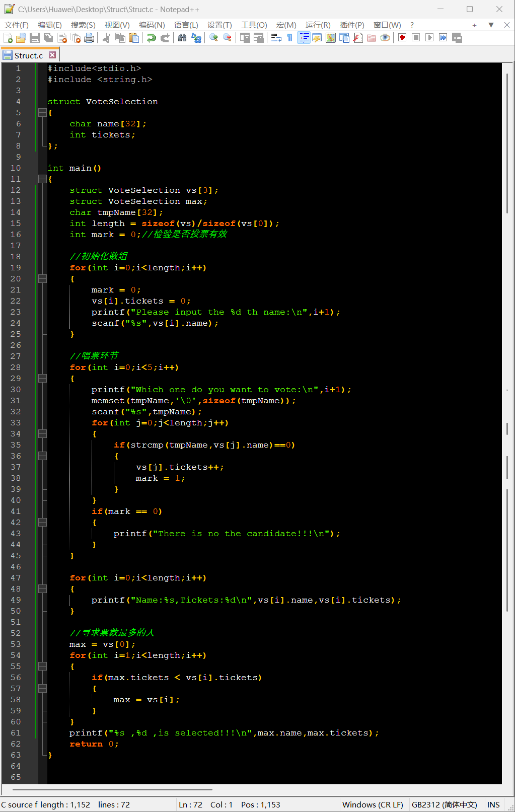
Task: Click the line 33 number in the margin
Action: tap(16, 423)
